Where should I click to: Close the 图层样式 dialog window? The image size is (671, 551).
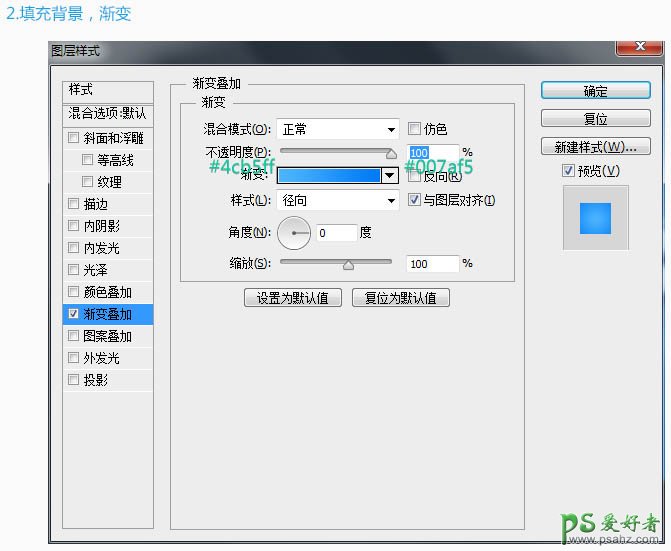[x=637, y=47]
